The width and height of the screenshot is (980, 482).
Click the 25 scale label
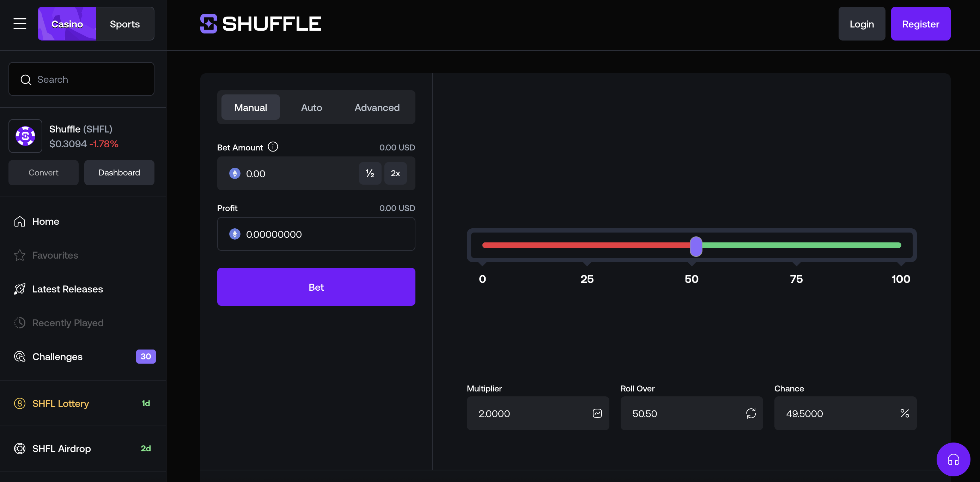pos(587,279)
